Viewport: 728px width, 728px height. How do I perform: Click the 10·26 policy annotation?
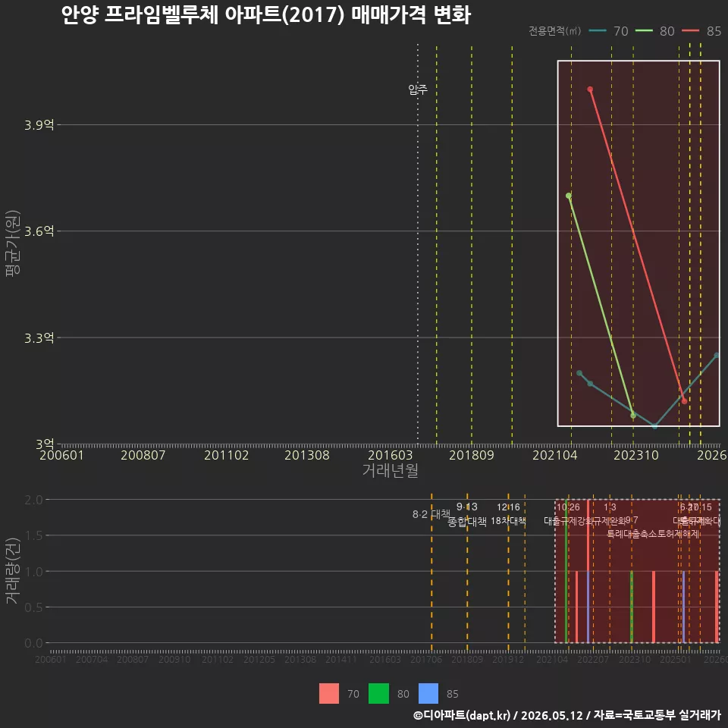(x=568, y=507)
